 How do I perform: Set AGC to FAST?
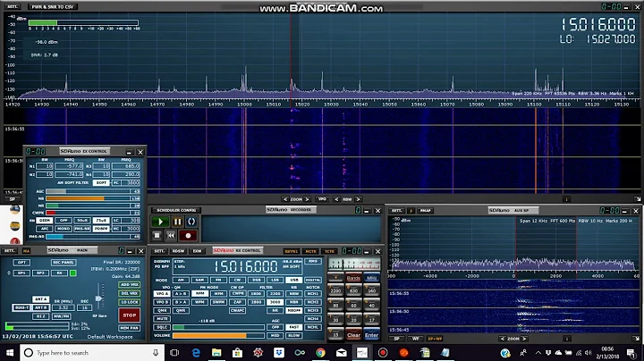(x=293, y=327)
